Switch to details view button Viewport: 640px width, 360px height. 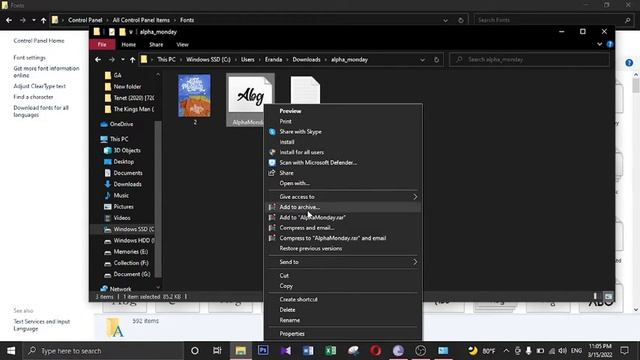pos(595,296)
